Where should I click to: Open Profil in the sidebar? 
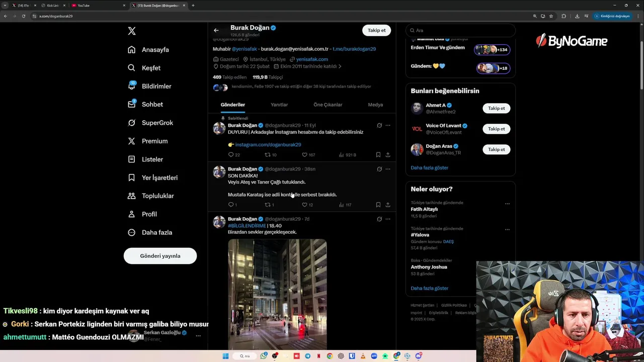(142, 214)
